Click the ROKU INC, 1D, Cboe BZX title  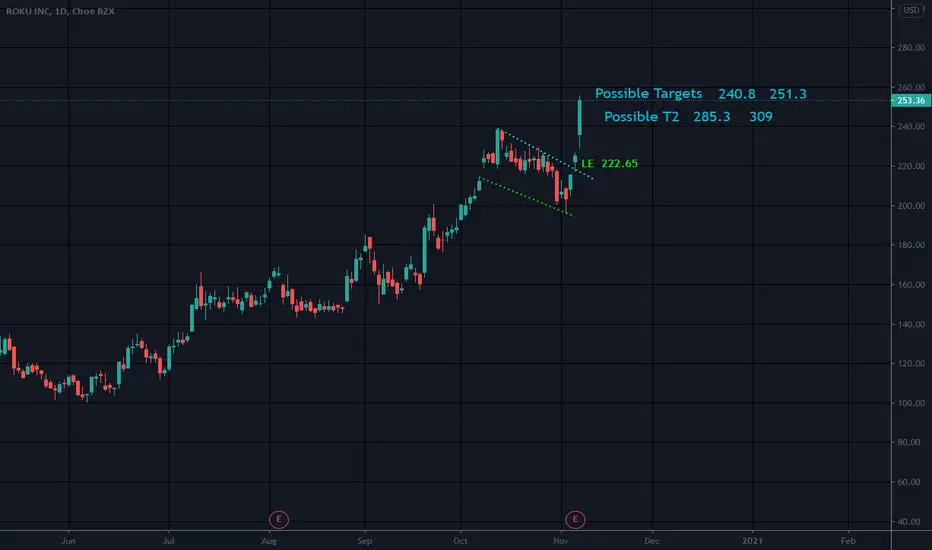(x=60, y=11)
